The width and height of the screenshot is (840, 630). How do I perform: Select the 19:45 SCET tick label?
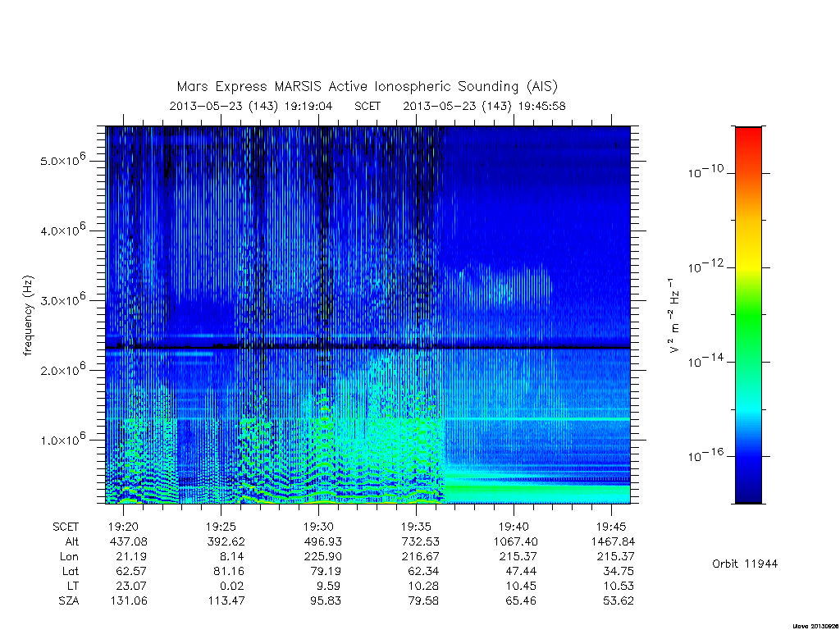(x=611, y=527)
